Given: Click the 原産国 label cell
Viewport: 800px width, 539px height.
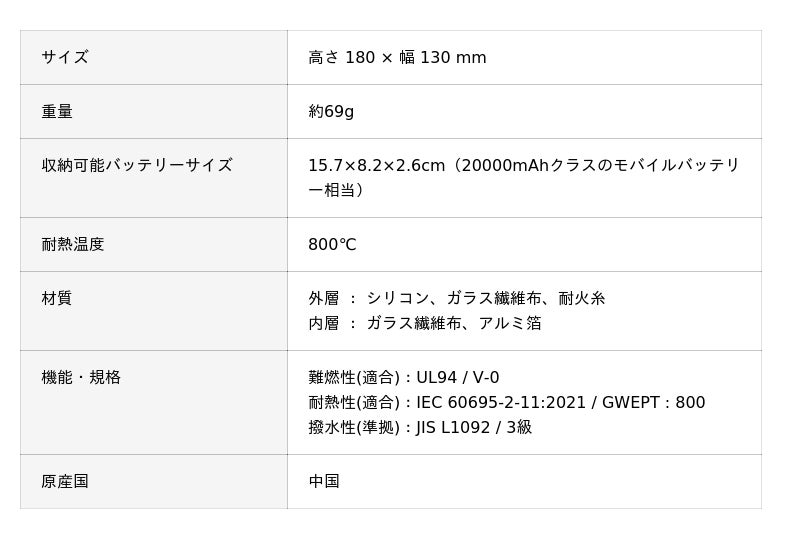Looking at the screenshot, I should (x=65, y=482).
